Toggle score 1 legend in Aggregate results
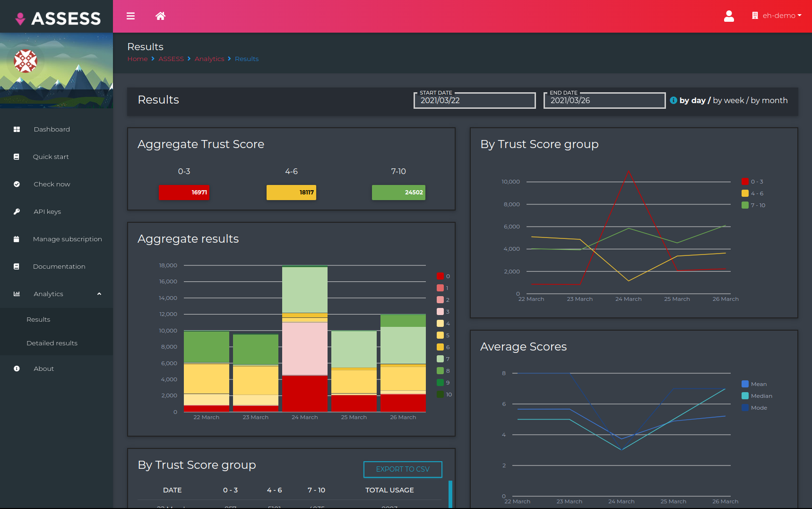812x509 pixels. (443, 288)
